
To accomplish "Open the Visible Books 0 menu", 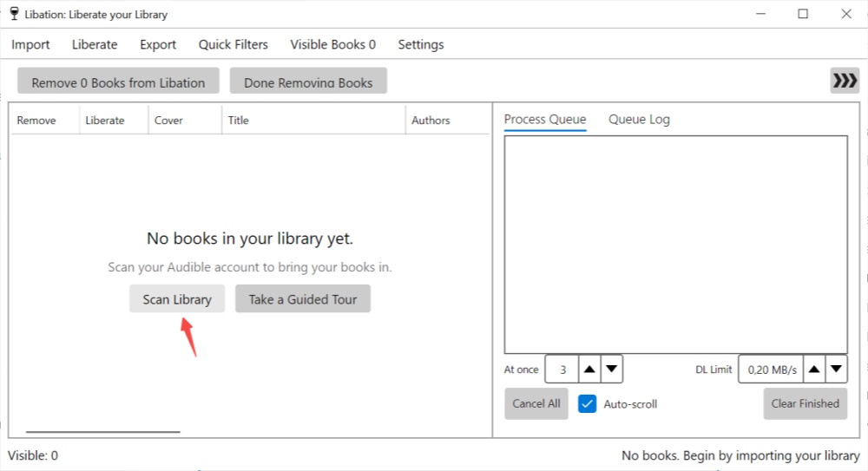I will [332, 44].
